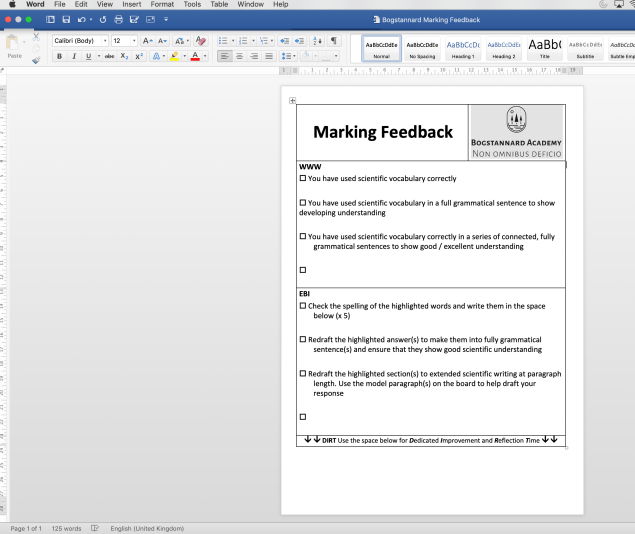Screen dimensions: 635x534
Task: Tick 'You have used scientific vocabulary correctly' checkbox
Action: click(303, 179)
